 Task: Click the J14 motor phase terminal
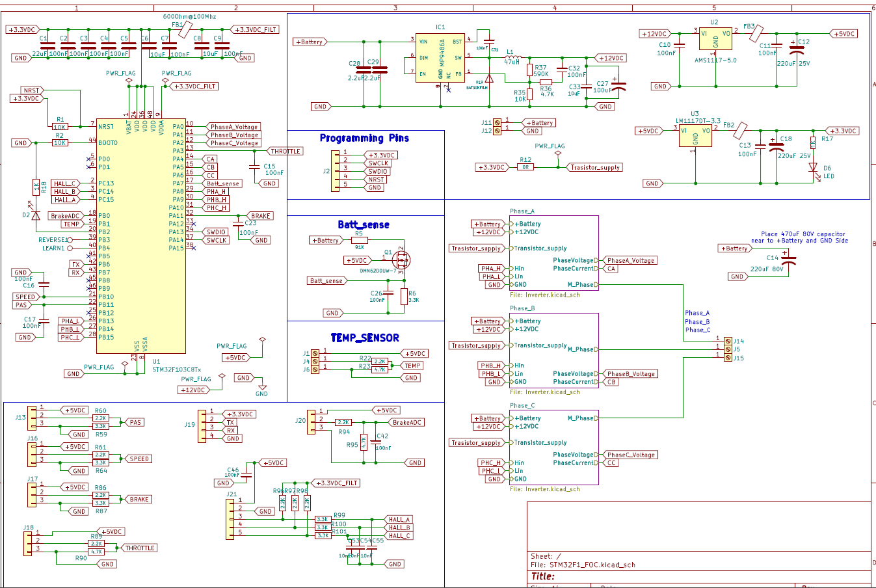728,341
